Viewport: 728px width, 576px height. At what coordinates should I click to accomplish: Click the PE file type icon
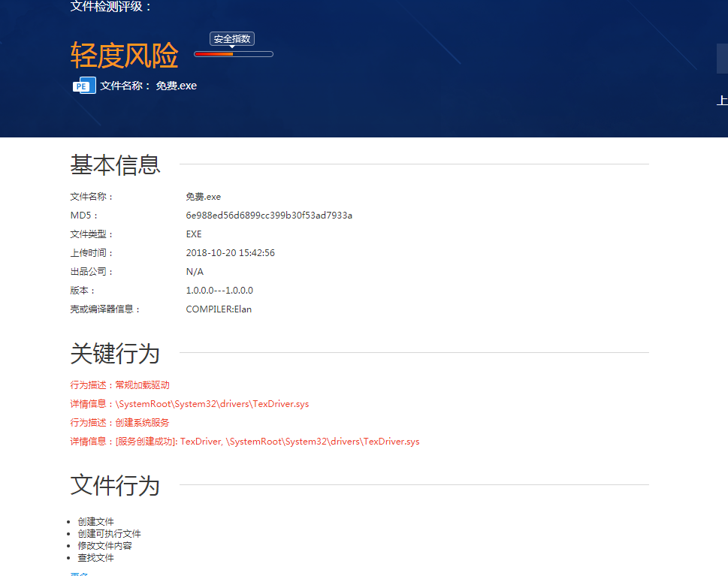tap(83, 86)
